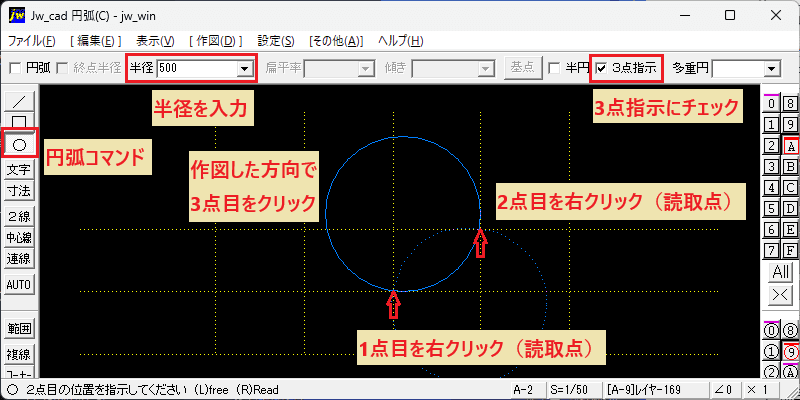
Task: Open the 設定(S) menu
Action: 276,41
